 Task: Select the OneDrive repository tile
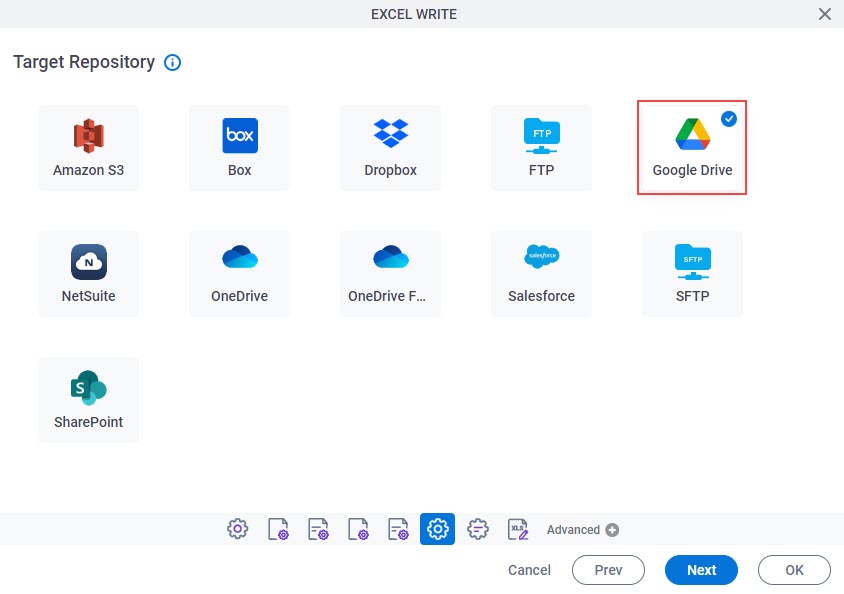pyautogui.click(x=240, y=274)
